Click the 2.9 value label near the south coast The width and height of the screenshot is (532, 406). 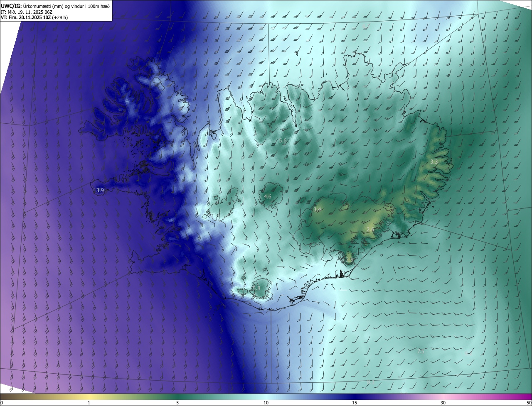pyautogui.click(x=350, y=260)
